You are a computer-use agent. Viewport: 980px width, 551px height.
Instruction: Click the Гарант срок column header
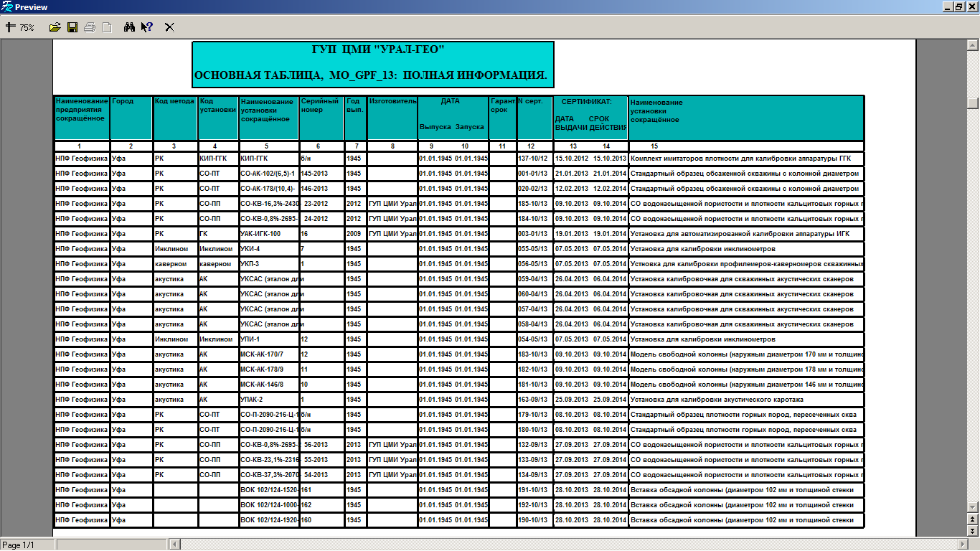coord(502,118)
